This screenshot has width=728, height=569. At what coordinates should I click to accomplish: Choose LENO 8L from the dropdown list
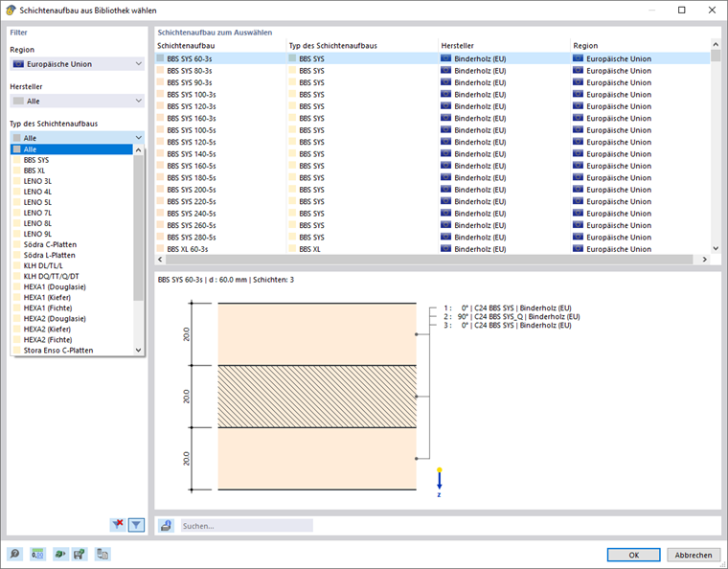(x=72, y=223)
